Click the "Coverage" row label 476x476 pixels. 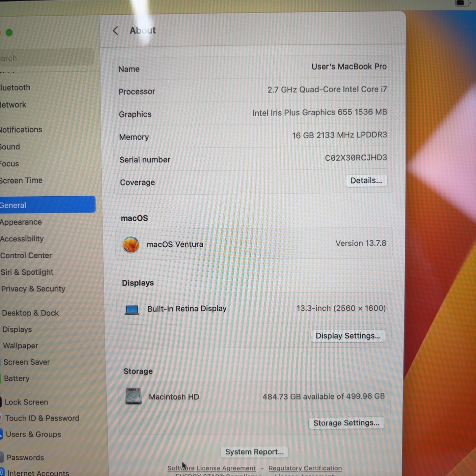(137, 182)
